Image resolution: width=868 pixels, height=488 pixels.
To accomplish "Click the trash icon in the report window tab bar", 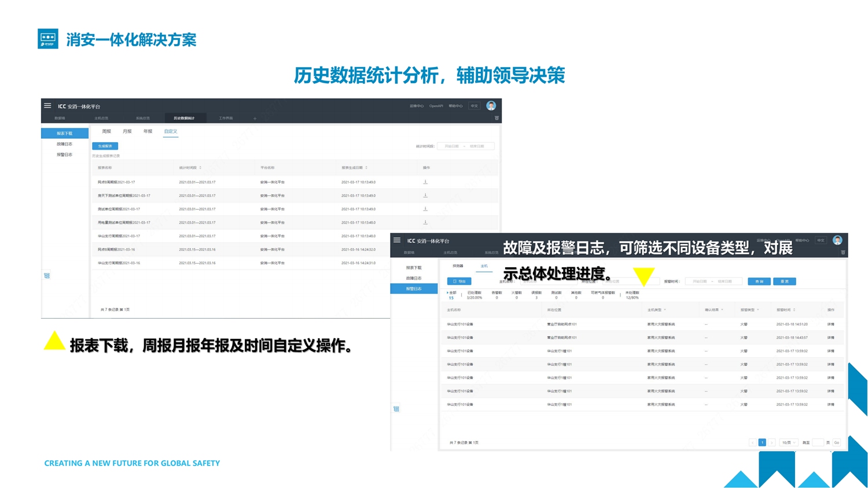I will (496, 118).
